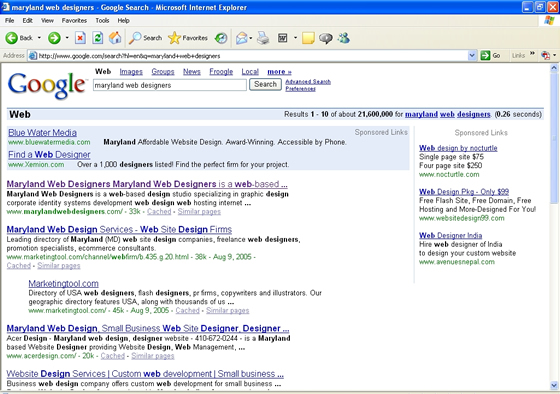Switch to Google Images tab
Screen dimensions: 560x394
click(131, 72)
